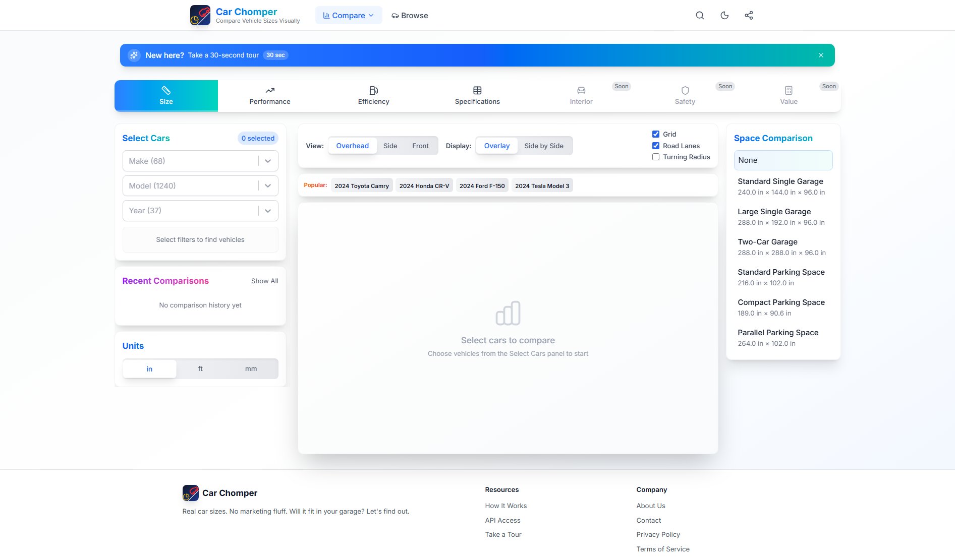Viewport: 955px width, 560px height.
Task: Click the Car Chomper logo in header
Action: pyautogui.click(x=200, y=15)
